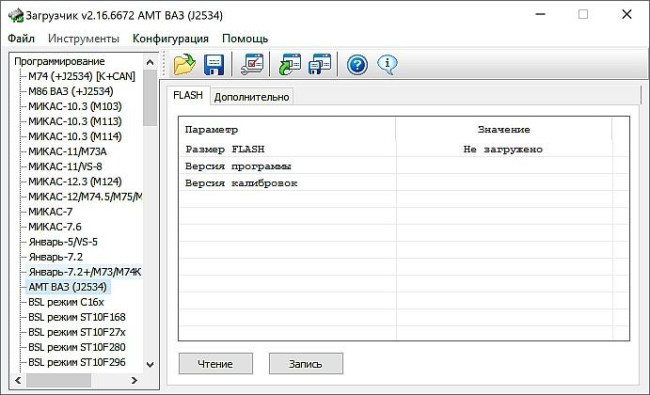Click the Версия программы row label
Viewport: 650px width, 395px height.
click(x=238, y=166)
